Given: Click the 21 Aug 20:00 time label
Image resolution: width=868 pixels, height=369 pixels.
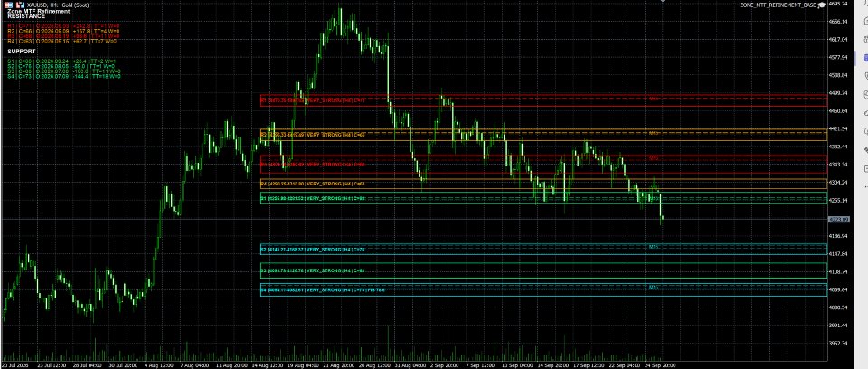Looking at the screenshot, I should 341,365.
